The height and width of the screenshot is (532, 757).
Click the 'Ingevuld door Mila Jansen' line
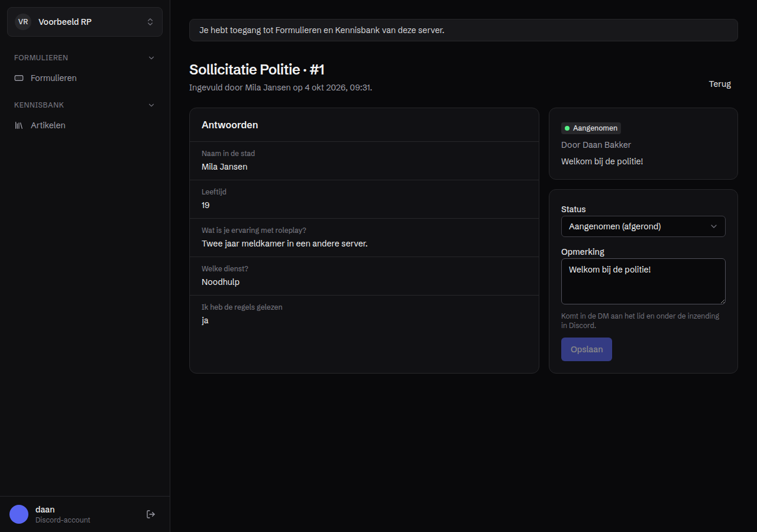click(x=280, y=87)
